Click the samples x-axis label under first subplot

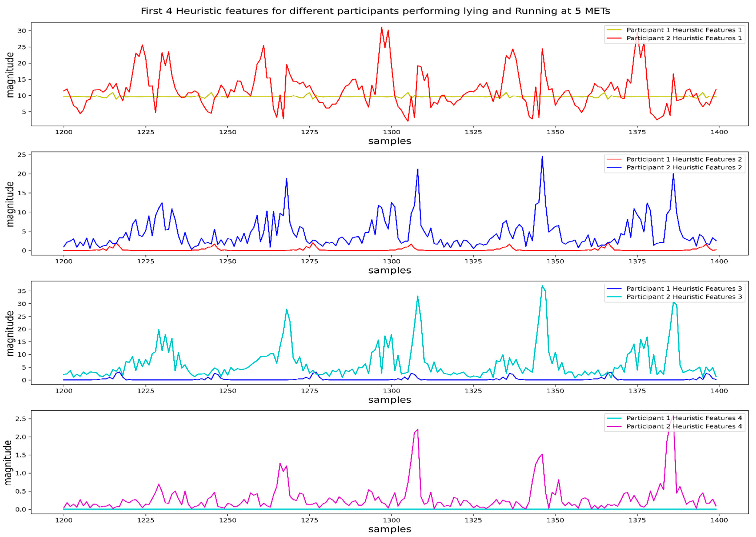coord(390,141)
